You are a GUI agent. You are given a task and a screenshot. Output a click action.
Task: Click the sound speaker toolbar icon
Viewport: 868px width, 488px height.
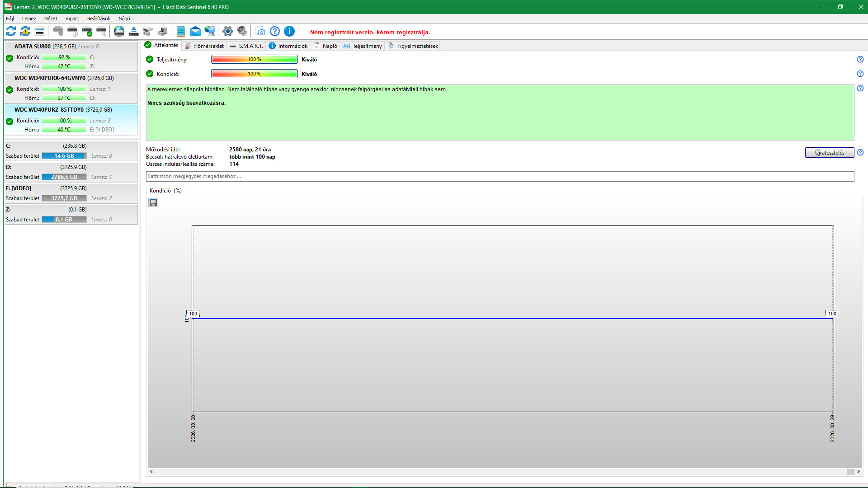pyautogui.click(x=242, y=31)
